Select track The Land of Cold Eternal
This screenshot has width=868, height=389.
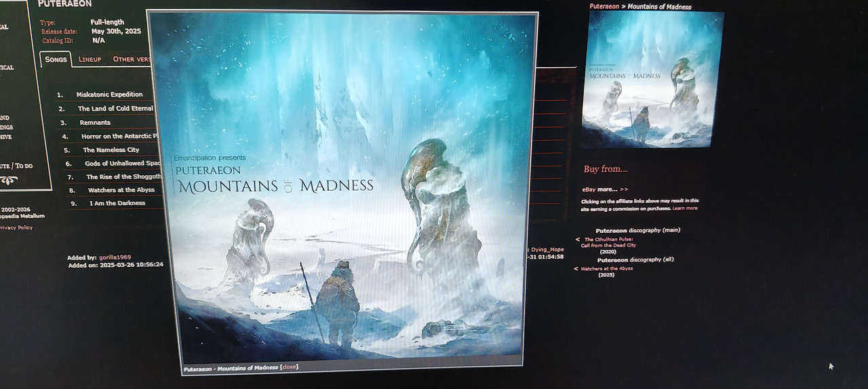click(x=115, y=109)
